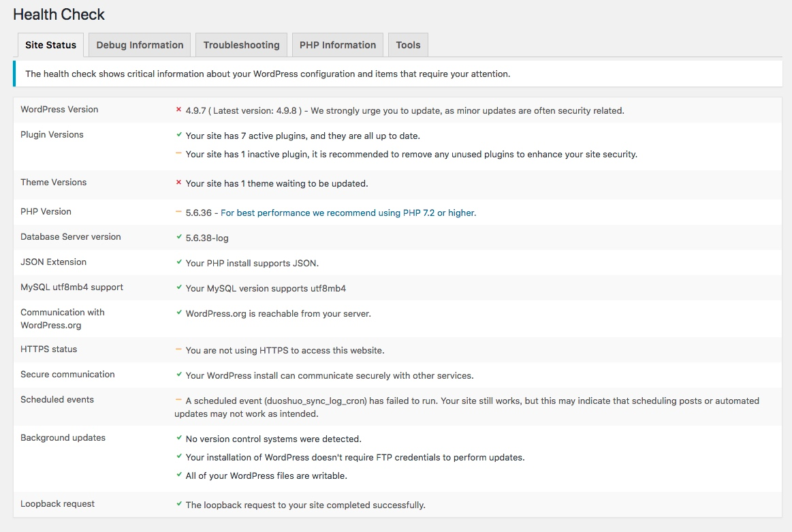Select the Site Status tab
This screenshot has width=792, height=532.
tap(50, 45)
